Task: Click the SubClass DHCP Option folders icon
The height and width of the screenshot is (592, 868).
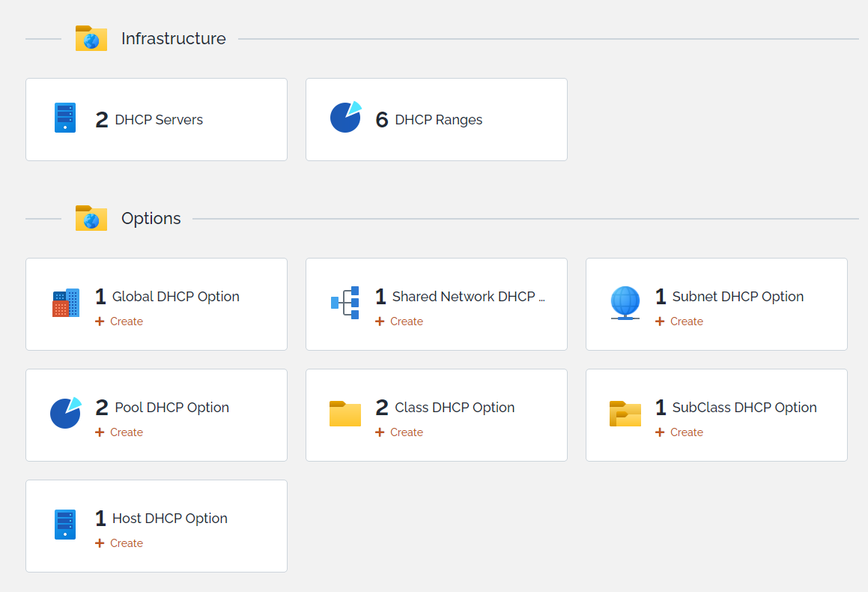Action: [x=625, y=414]
